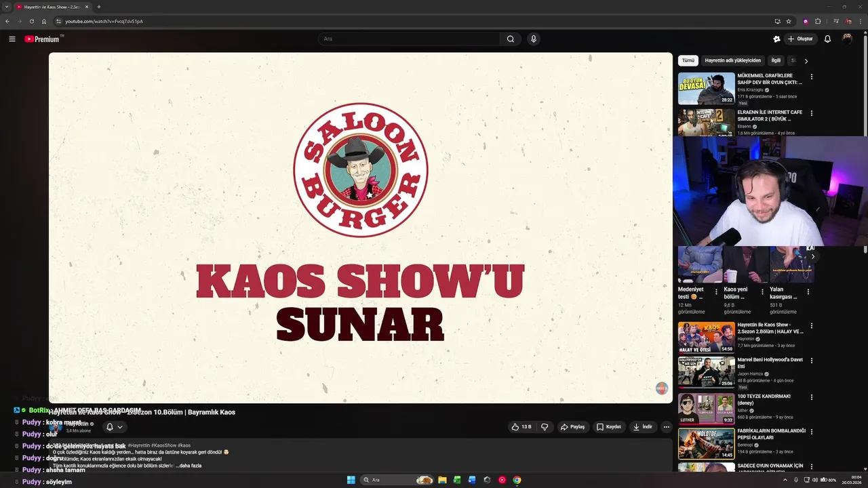Open a new browser tab
Screen dimensions: 868x488
click(99, 7)
